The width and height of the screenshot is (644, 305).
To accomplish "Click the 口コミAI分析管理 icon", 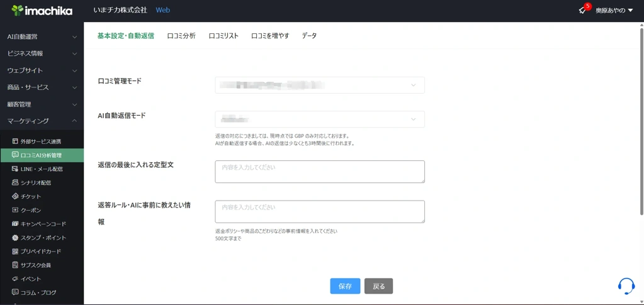I will pyautogui.click(x=15, y=155).
